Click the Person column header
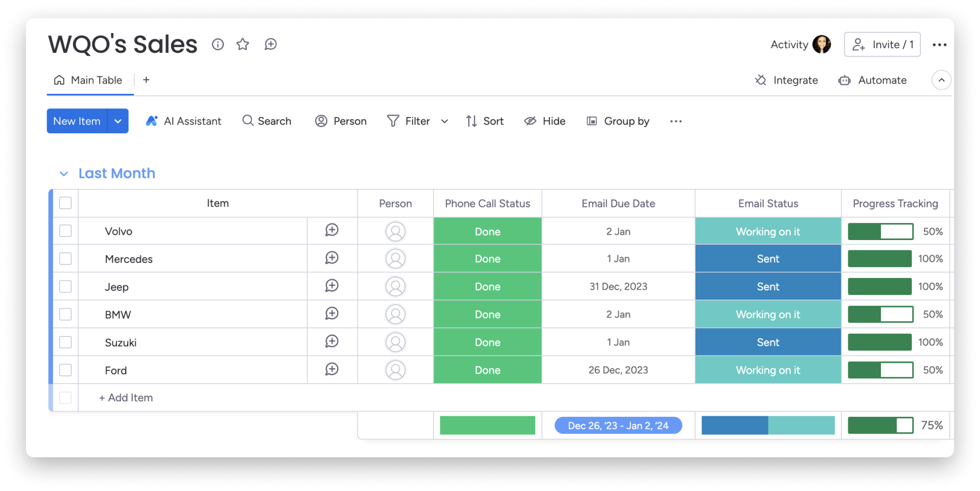 coord(395,204)
